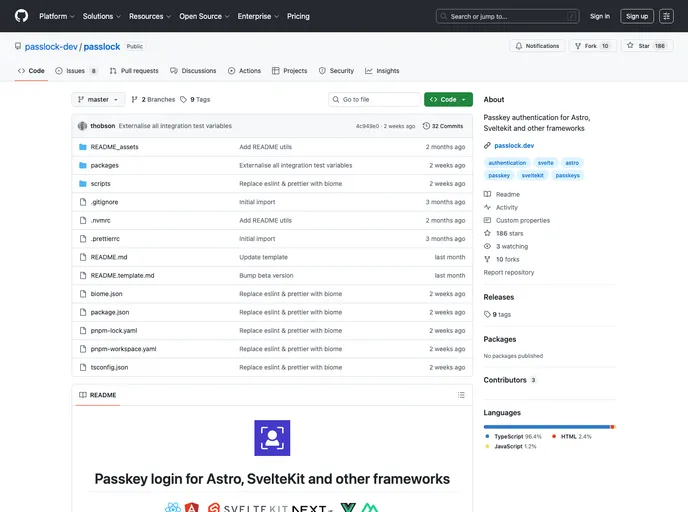Switch to the Issues tab
Viewport: 688px width, 512px height.
pos(77,71)
